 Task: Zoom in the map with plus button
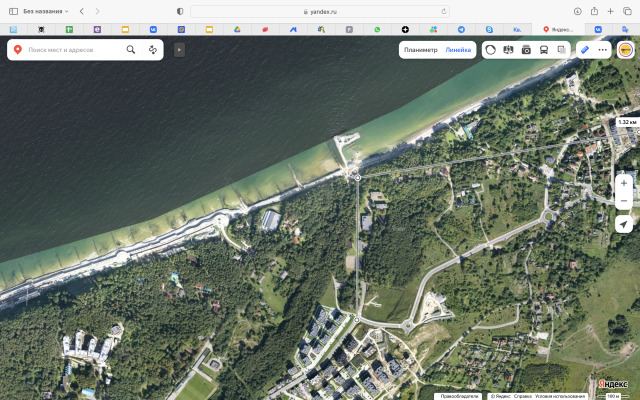[624, 183]
